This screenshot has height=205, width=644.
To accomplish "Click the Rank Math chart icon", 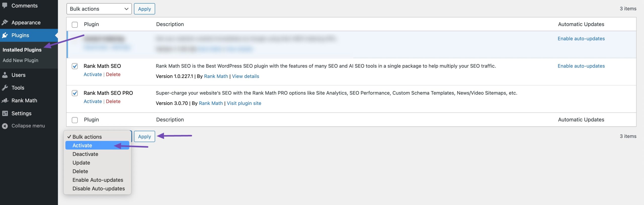I will coord(5,101).
